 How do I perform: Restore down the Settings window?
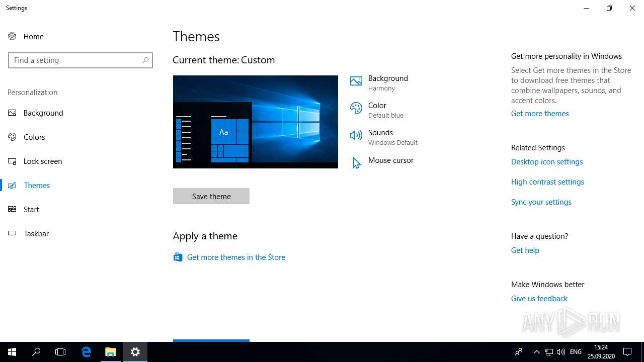click(x=609, y=8)
